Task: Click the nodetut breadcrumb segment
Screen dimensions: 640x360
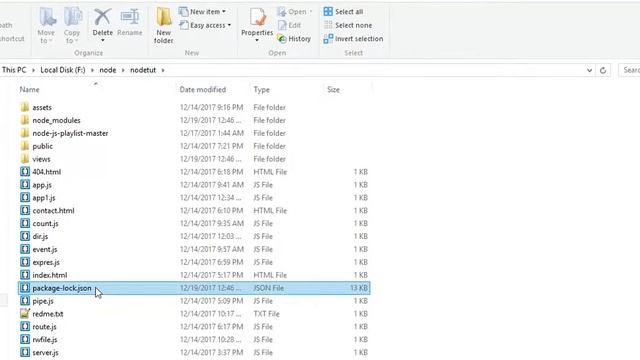Action: pos(143,70)
